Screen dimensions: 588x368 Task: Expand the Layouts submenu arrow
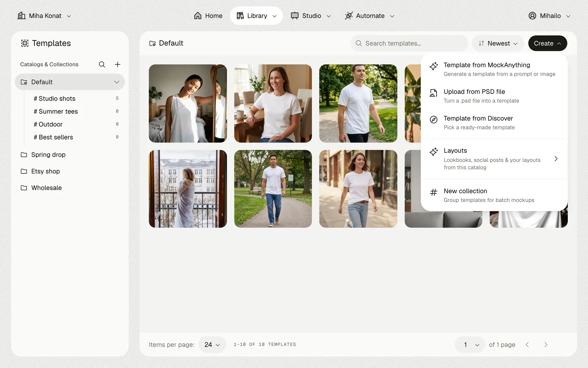click(556, 159)
